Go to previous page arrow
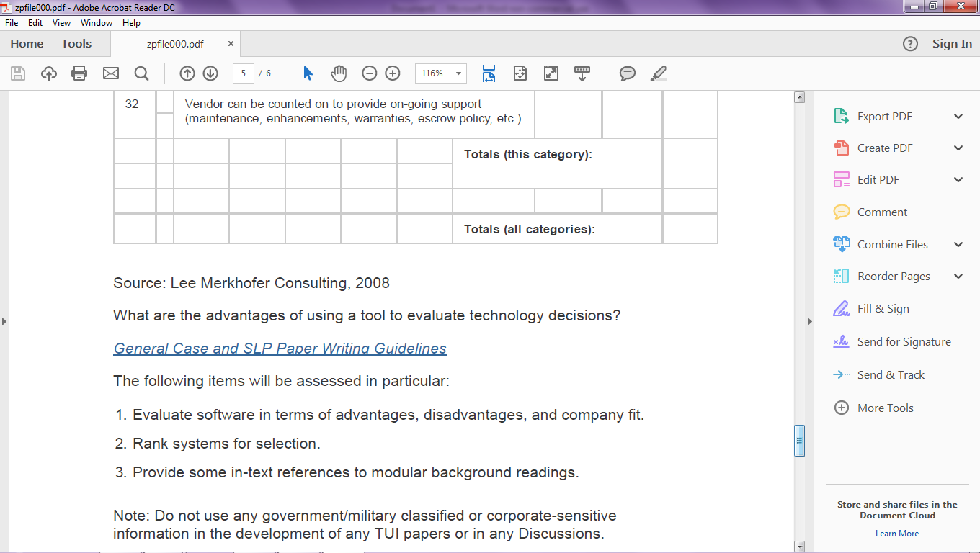The image size is (980, 553). pyautogui.click(x=187, y=73)
